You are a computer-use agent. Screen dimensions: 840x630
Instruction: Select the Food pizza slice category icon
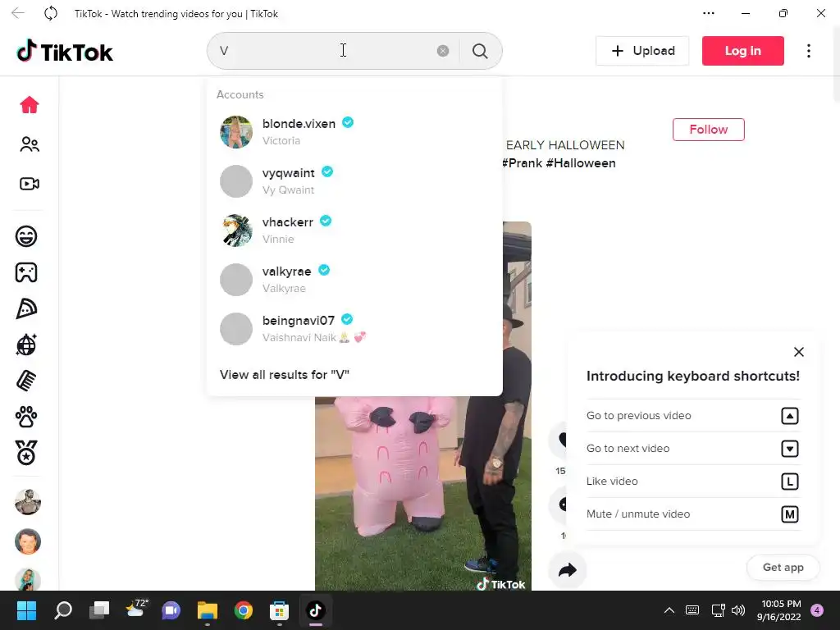point(26,308)
